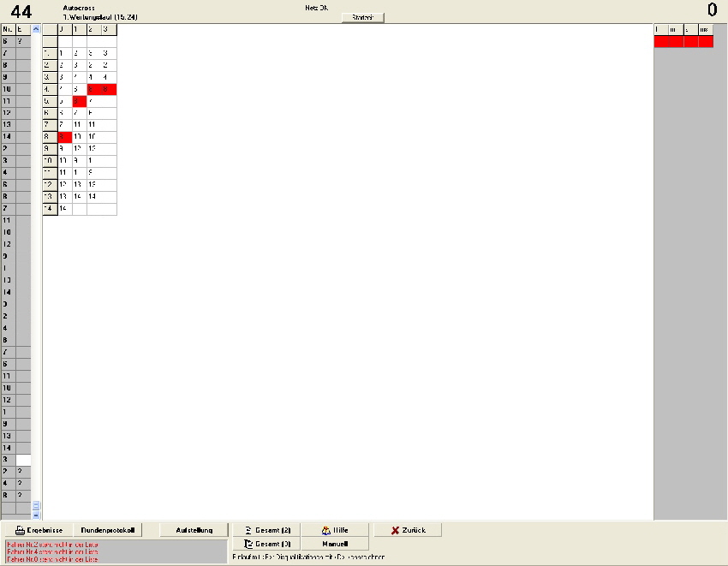
Task: Select row header 8 in lap grid
Action: [50, 137]
